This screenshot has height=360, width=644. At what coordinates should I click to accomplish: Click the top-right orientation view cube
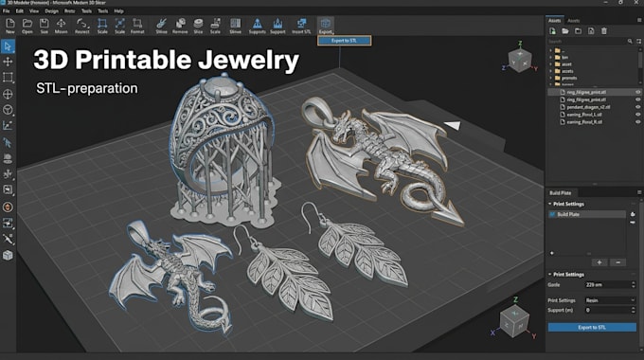point(520,60)
